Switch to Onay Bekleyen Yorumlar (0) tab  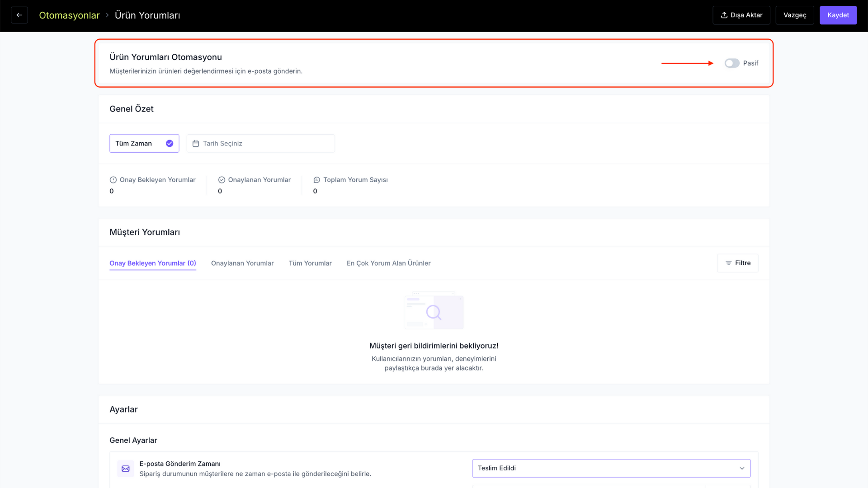point(153,263)
